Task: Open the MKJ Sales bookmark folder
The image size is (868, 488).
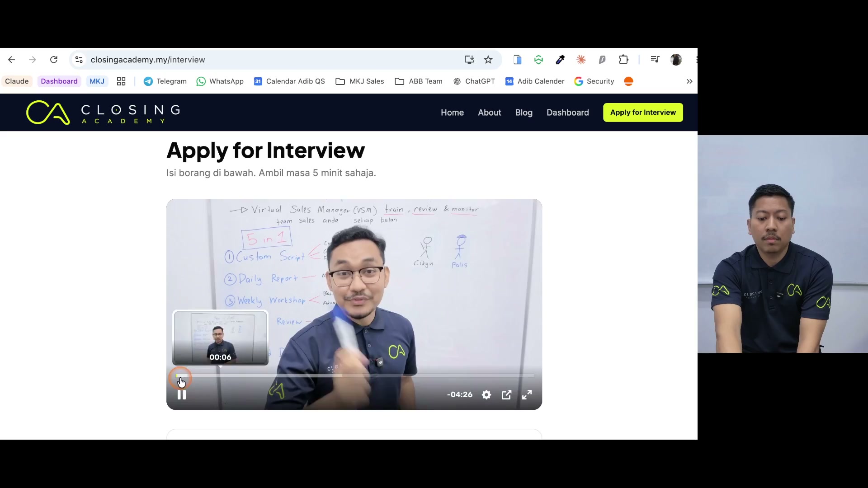Action: pos(360,81)
